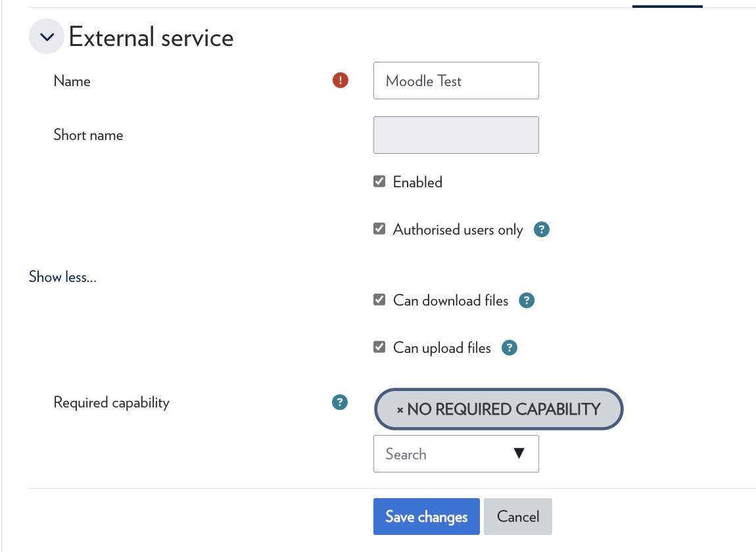
Task: Click the Name field required error icon
Action: pos(341,81)
